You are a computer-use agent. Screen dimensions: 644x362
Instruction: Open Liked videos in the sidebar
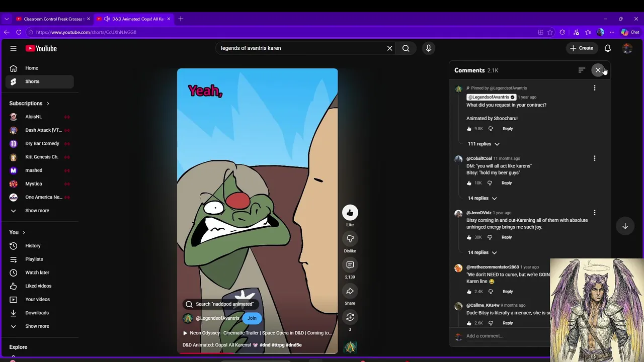pyautogui.click(x=39, y=286)
